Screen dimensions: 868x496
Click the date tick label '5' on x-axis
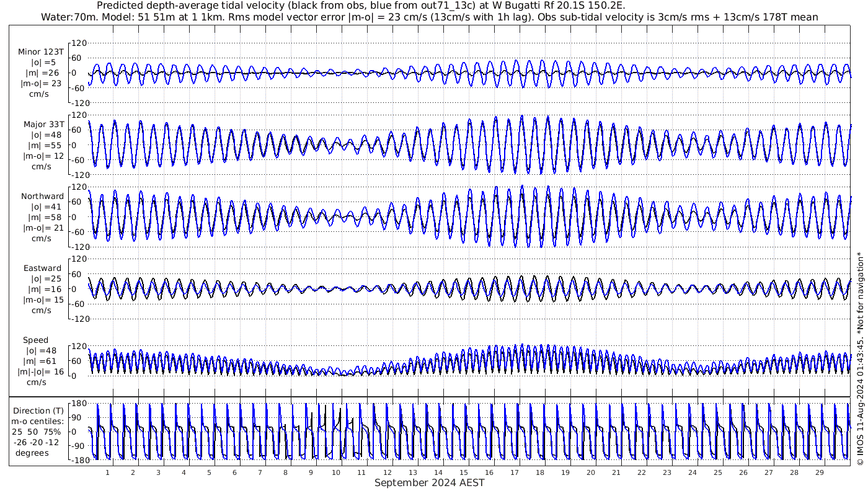[x=209, y=472]
